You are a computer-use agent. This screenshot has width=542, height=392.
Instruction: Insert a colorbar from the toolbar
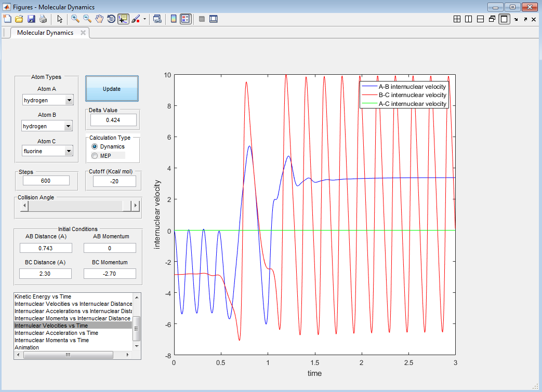[174, 19]
